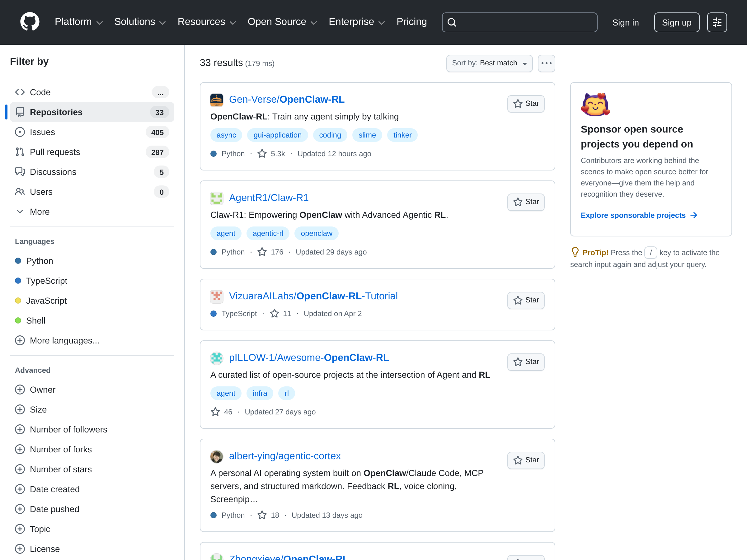
Task: Star the OpenClaw-RL-Tutorial repository
Action: 525,300
